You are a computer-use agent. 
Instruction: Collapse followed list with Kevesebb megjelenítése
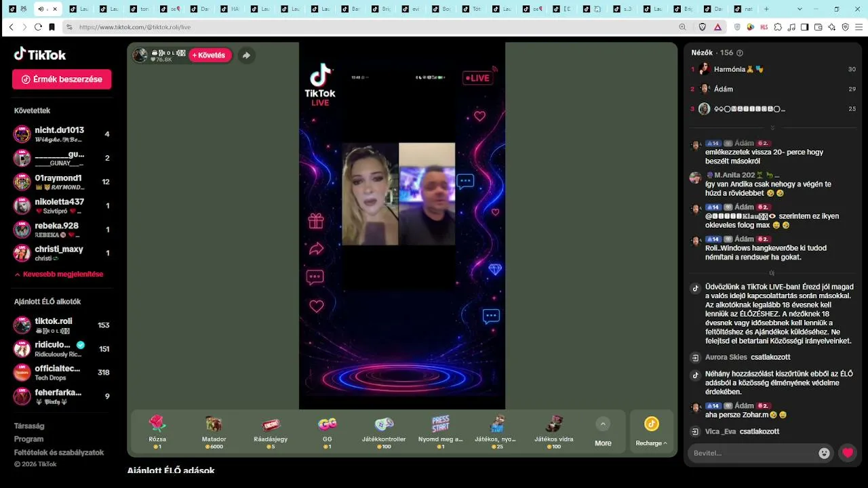[x=59, y=274]
